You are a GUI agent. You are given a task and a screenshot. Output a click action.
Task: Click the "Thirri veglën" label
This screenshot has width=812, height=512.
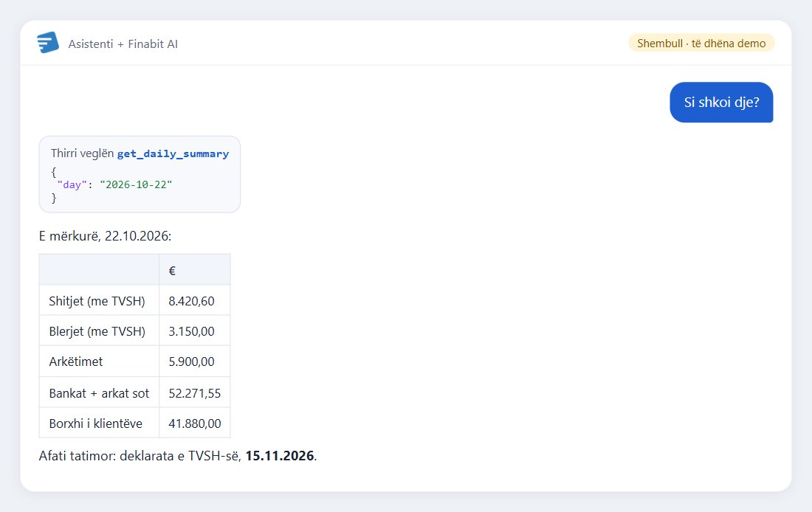[83, 153]
